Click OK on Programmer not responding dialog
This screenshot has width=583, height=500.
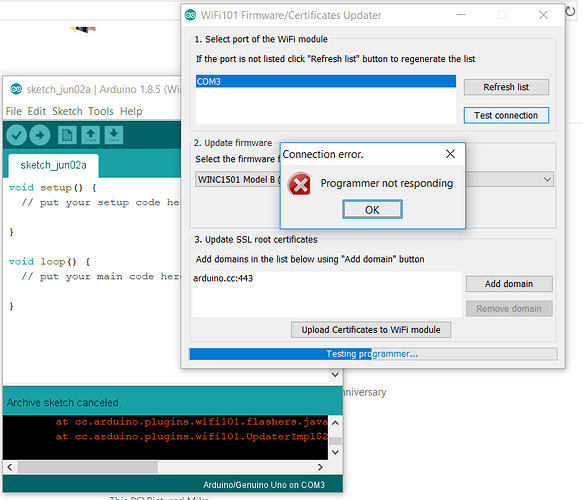pyautogui.click(x=372, y=210)
